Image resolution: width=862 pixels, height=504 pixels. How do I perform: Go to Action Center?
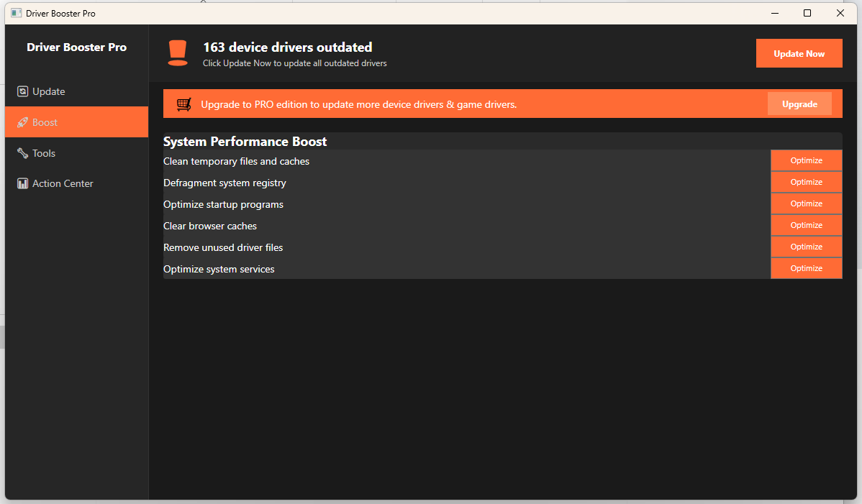pyautogui.click(x=76, y=183)
